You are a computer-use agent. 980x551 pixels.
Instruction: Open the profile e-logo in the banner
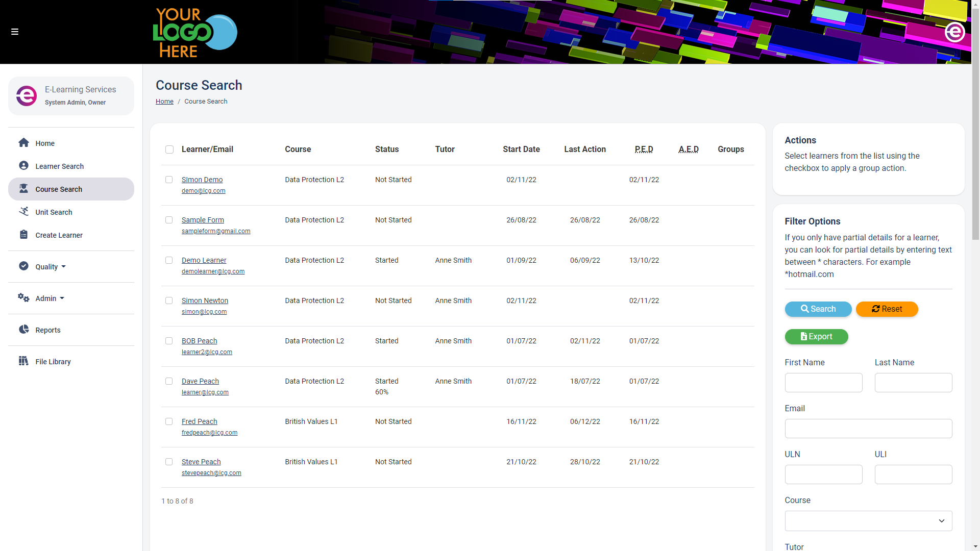[954, 32]
